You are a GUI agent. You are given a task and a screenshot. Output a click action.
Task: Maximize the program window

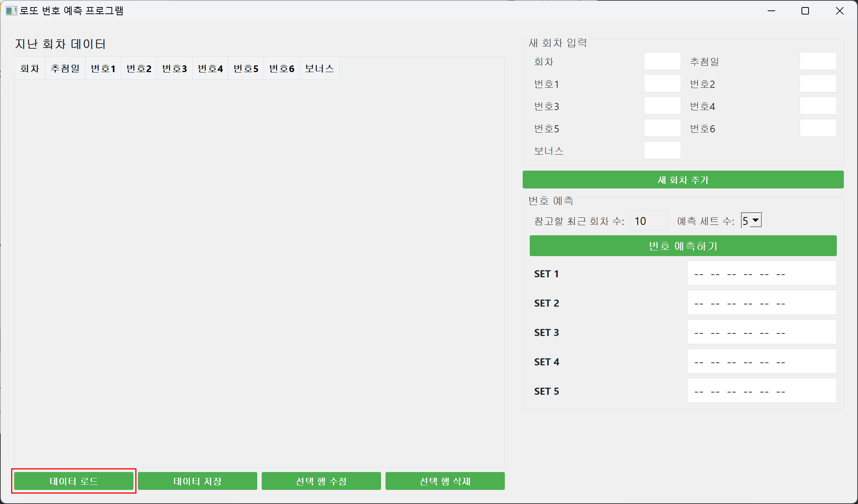pyautogui.click(x=805, y=11)
